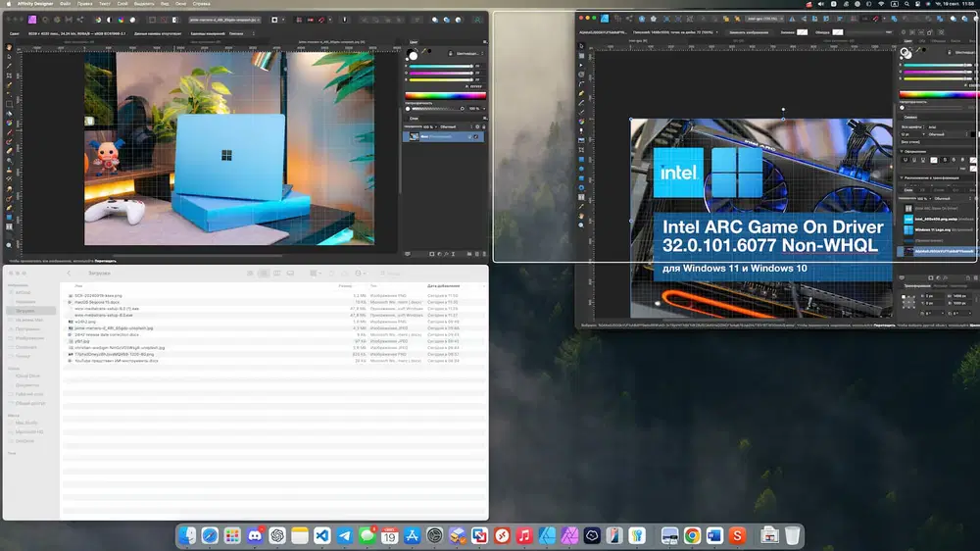Screen dimensions: 980x551
Task: Collapse Positioning and Transform section in right window
Action: tap(902, 177)
